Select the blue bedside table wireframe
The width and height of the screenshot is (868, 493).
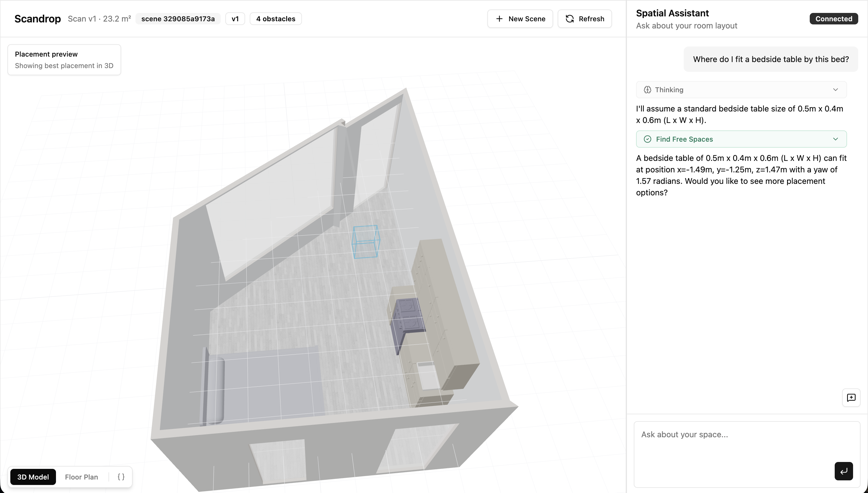(x=366, y=242)
